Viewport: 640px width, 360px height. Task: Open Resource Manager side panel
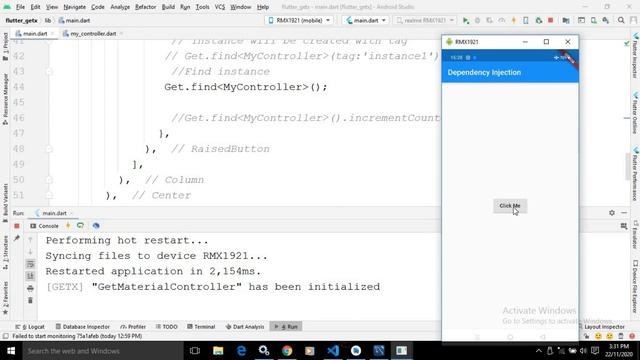coord(5,99)
